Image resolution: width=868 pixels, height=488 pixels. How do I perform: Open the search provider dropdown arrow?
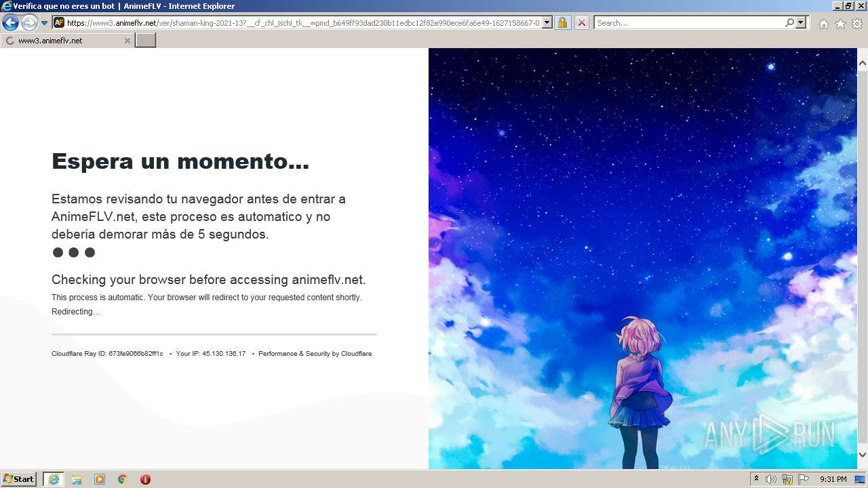[802, 22]
